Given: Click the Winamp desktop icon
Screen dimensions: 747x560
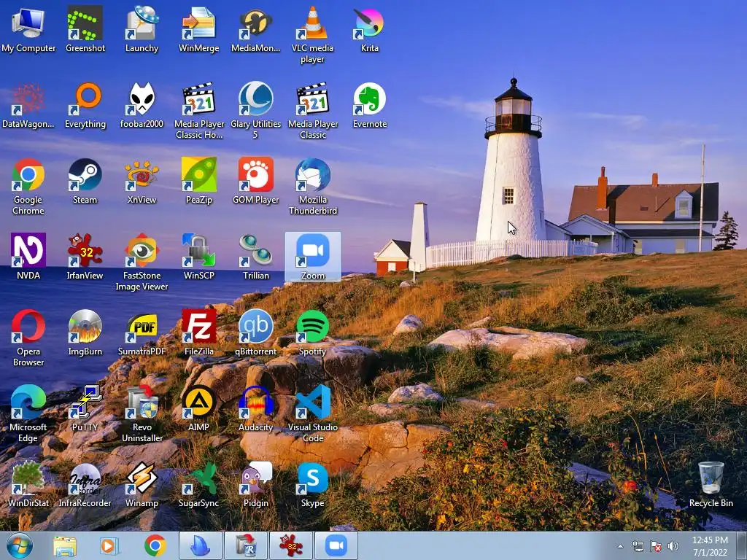Looking at the screenshot, I should pyautogui.click(x=142, y=484).
